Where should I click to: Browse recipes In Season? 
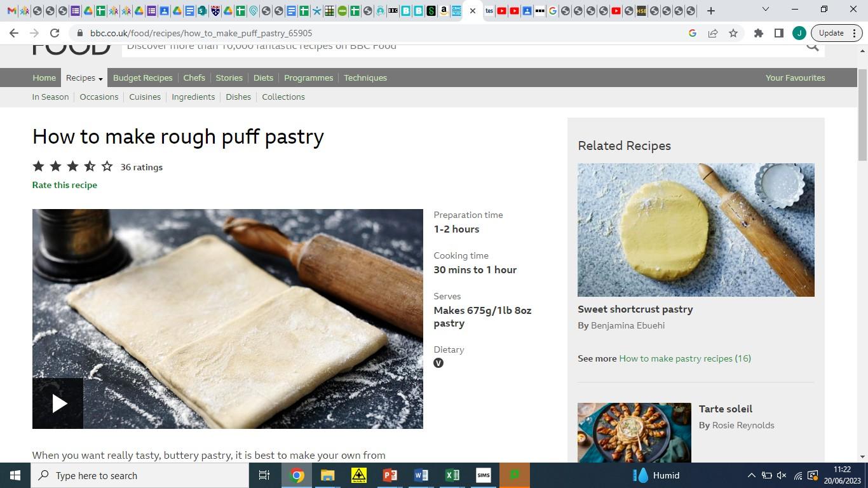(x=51, y=97)
